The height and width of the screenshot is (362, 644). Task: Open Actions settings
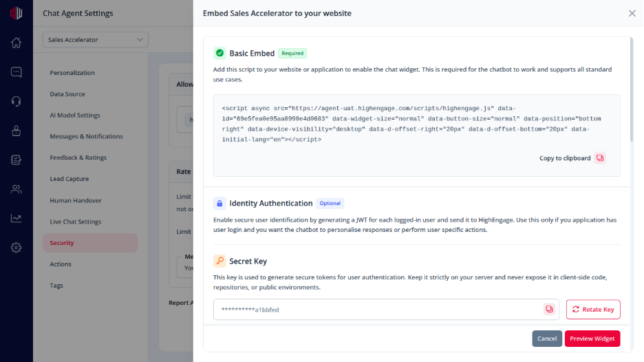(x=61, y=264)
